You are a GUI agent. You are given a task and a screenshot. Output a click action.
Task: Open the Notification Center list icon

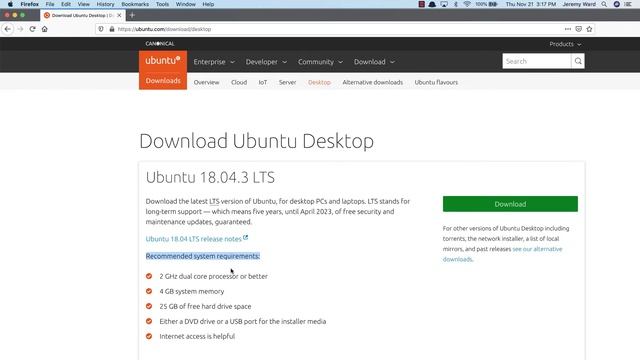tap(628, 4)
